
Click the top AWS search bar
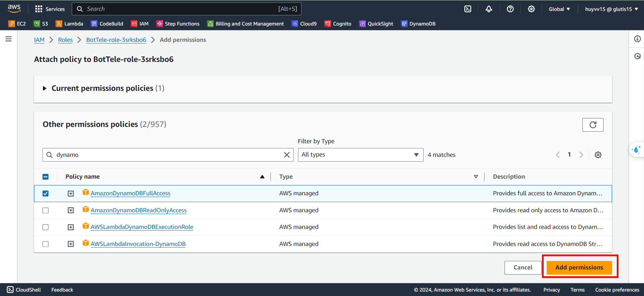coord(186,9)
